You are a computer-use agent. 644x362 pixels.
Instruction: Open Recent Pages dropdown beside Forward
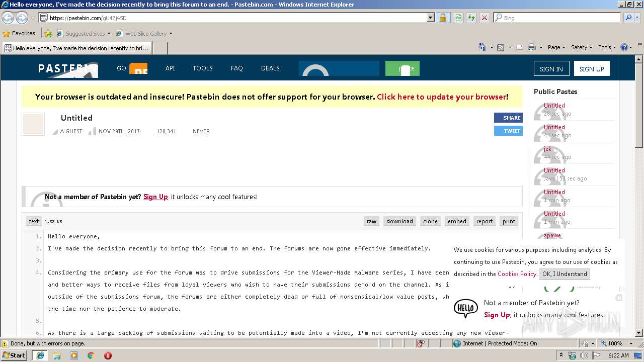click(x=33, y=18)
